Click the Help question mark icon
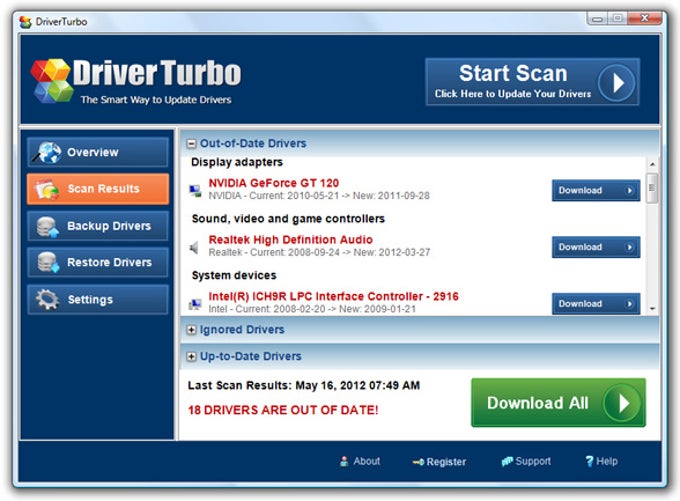 click(589, 462)
